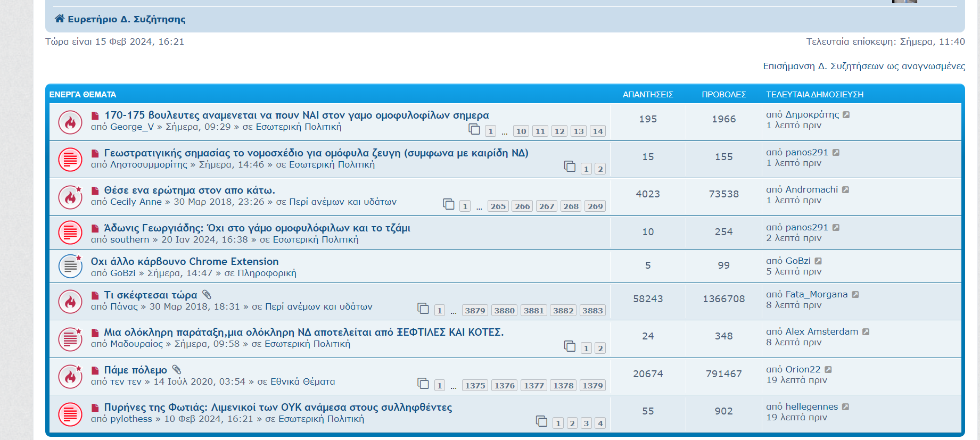Screen dimensions: 980x440
Task: Open author Ληστοσυμμορίτης profile
Action: click(x=149, y=164)
